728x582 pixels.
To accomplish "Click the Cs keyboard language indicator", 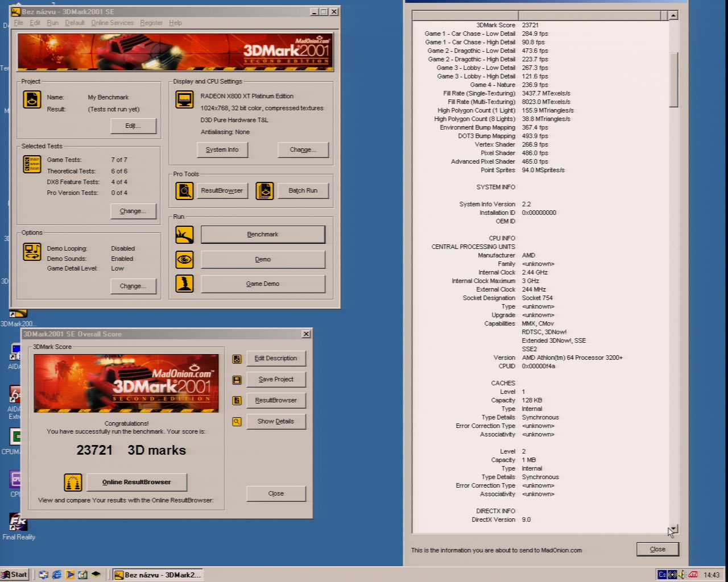I will (x=662, y=575).
